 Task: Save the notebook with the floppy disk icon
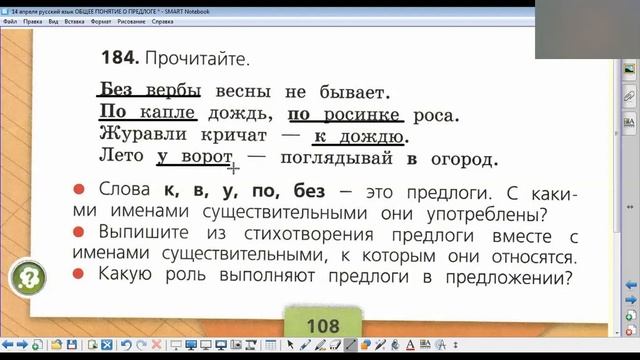pos(72,345)
